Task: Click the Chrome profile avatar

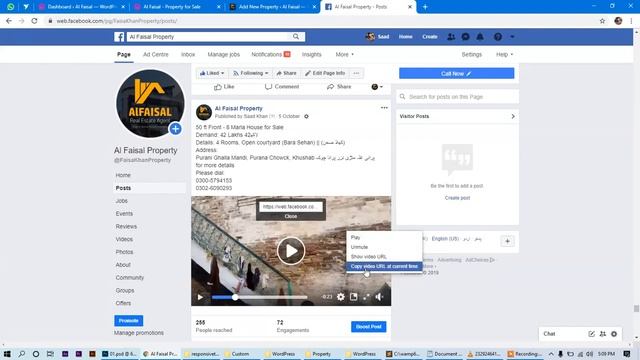Action: click(x=618, y=21)
